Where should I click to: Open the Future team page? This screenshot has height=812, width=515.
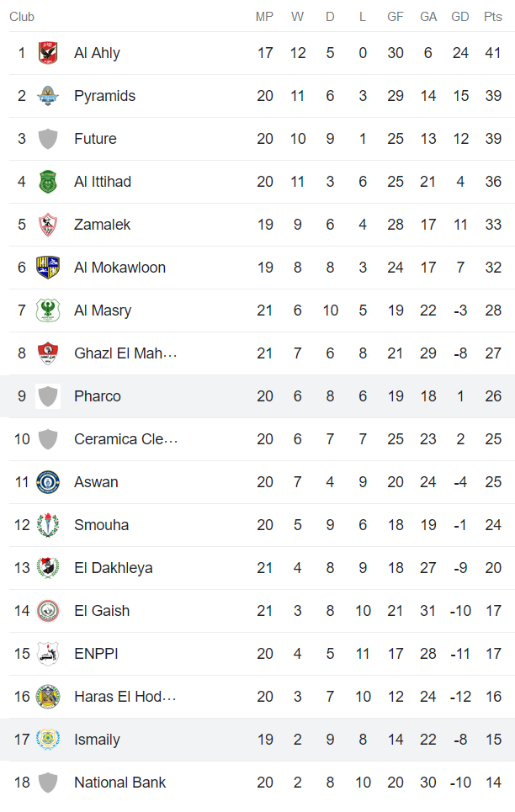(95, 138)
